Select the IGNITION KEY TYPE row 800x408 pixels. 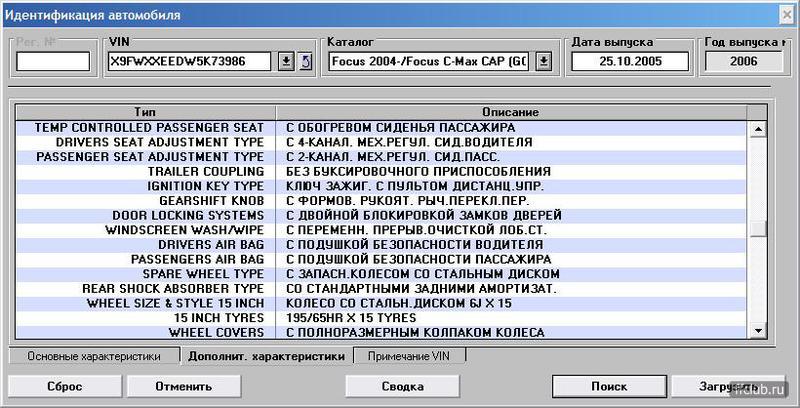tap(383, 186)
